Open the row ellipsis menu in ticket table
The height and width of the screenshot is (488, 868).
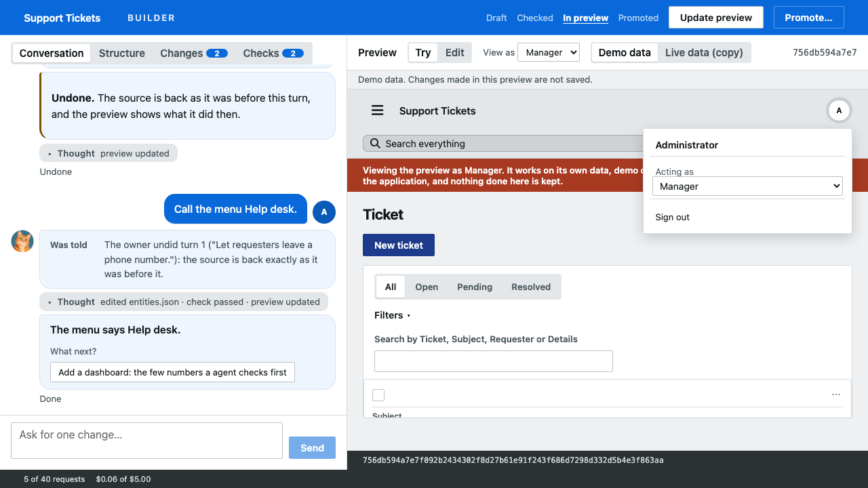coord(836,394)
